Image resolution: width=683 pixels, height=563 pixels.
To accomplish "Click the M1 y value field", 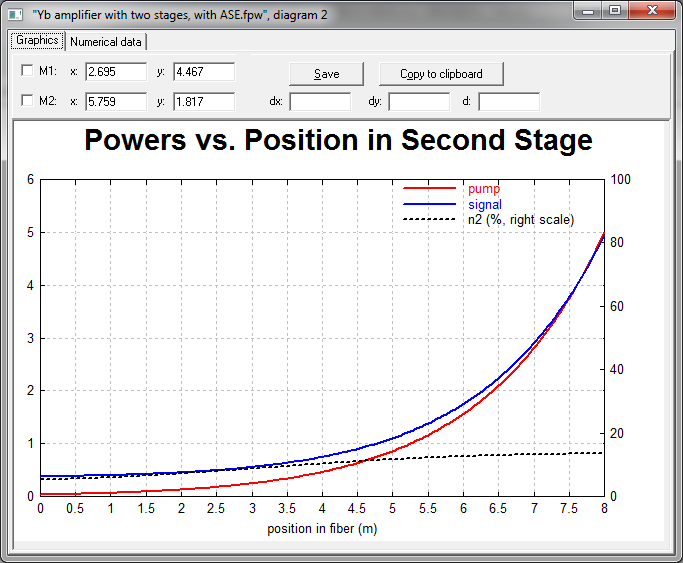I will click(x=203, y=72).
